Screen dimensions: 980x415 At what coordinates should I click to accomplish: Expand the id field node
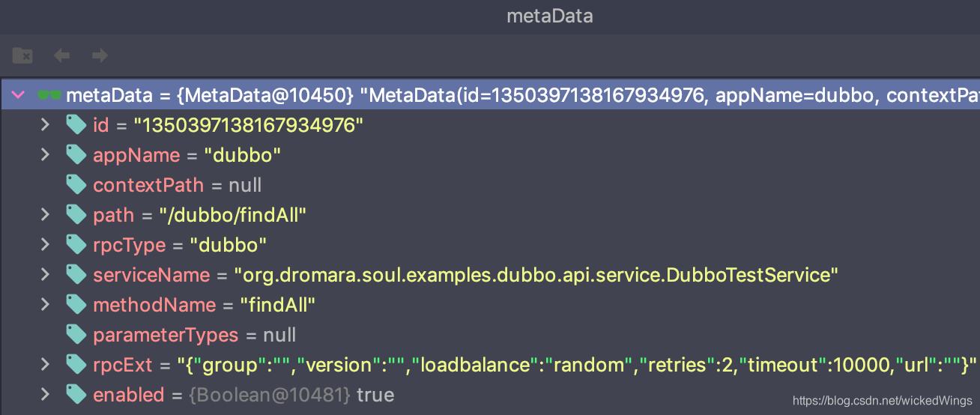coord(45,124)
